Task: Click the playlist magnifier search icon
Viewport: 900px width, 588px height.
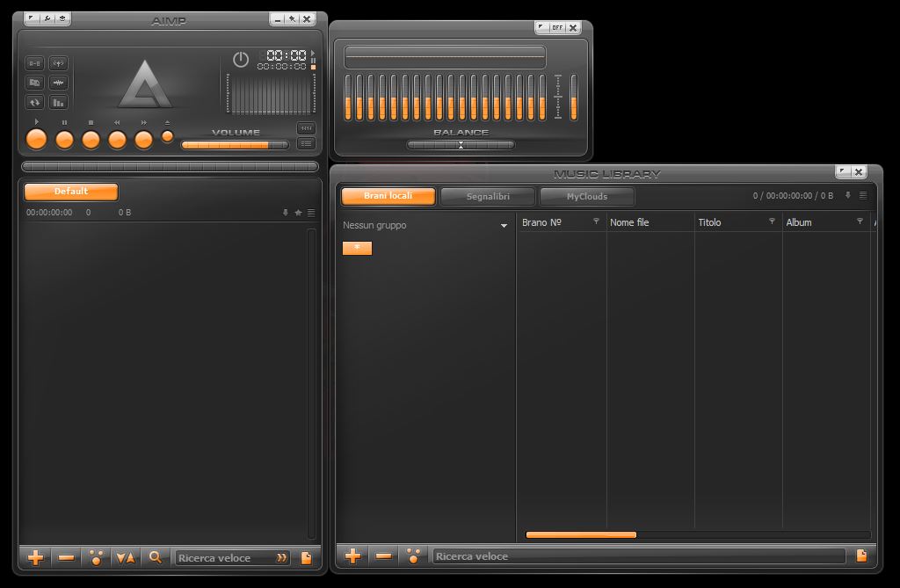Action: coord(155,557)
